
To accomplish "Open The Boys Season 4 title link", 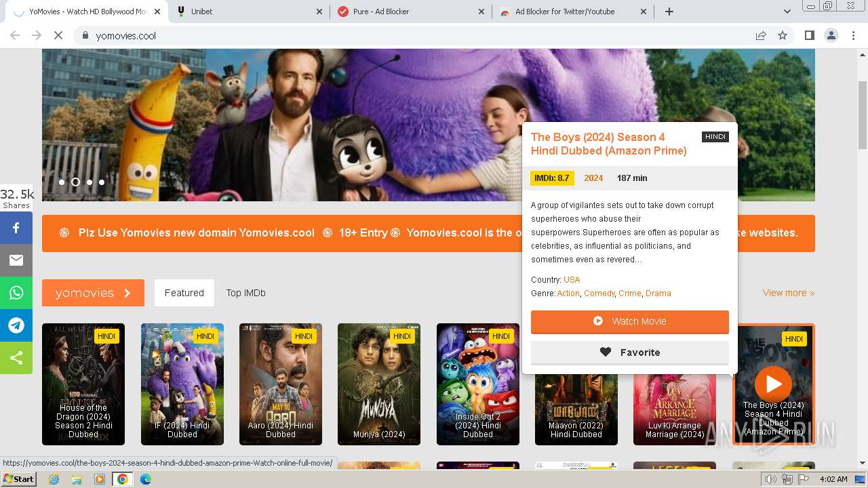I will click(x=608, y=144).
